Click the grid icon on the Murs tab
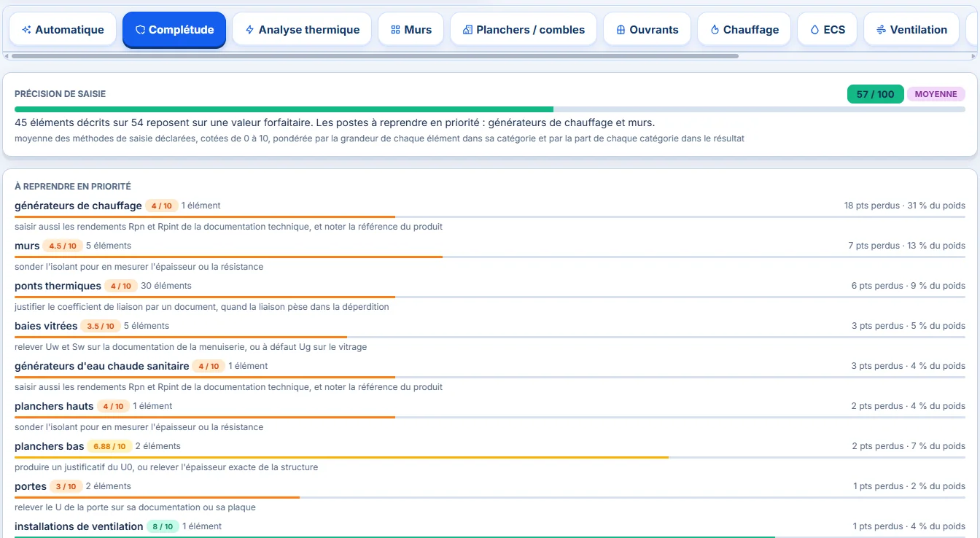Image resolution: width=980 pixels, height=538 pixels. click(x=395, y=30)
